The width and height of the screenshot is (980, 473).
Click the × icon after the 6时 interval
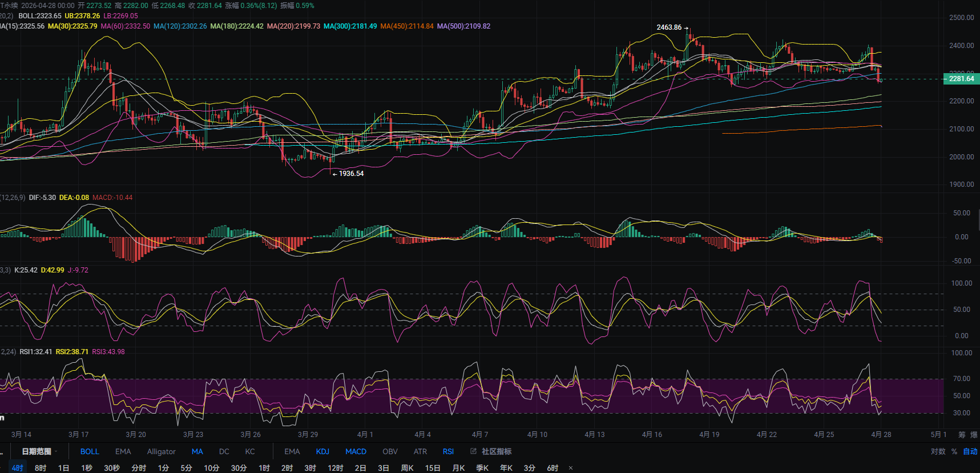tap(570, 468)
